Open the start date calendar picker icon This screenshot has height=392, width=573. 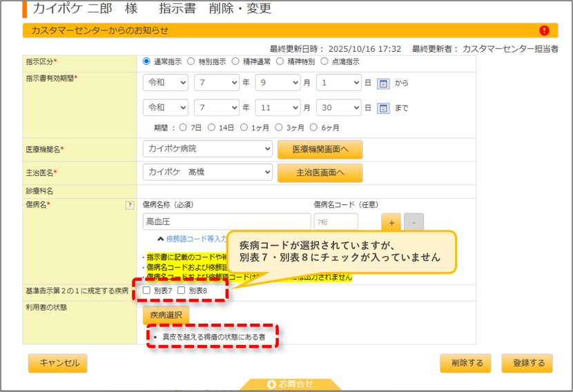383,84
